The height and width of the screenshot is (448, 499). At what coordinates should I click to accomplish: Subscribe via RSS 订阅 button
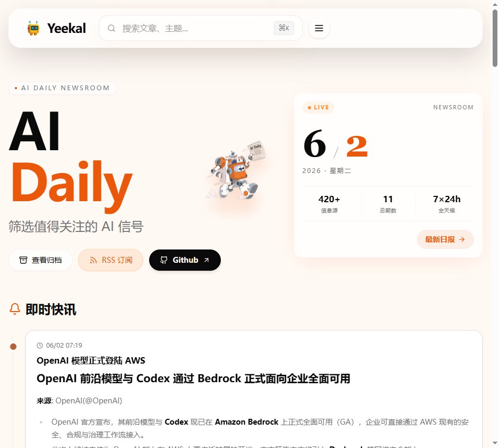click(x=111, y=260)
